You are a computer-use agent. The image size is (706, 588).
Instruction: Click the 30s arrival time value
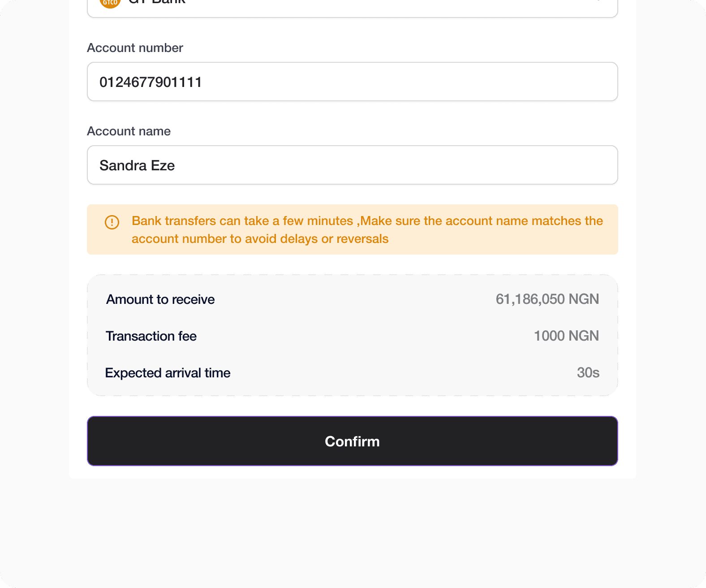pyautogui.click(x=588, y=373)
